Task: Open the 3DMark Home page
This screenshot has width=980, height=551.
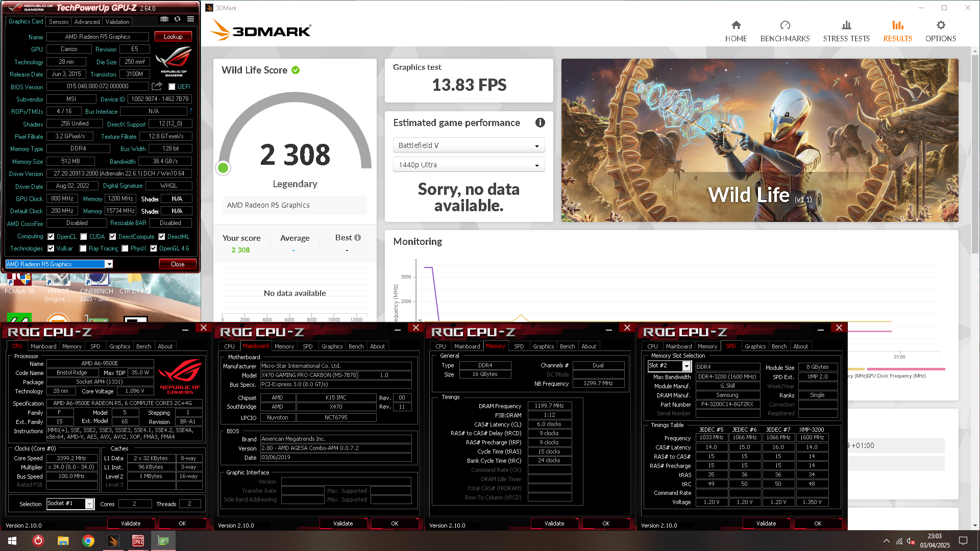Action: [736, 31]
